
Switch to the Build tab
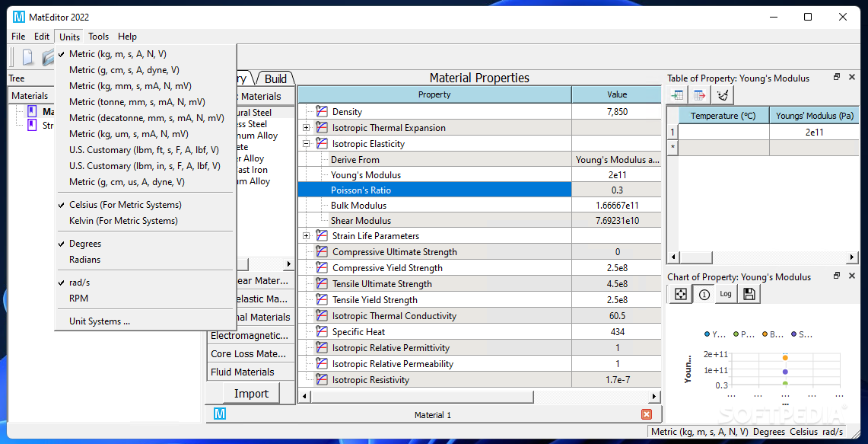[275, 78]
